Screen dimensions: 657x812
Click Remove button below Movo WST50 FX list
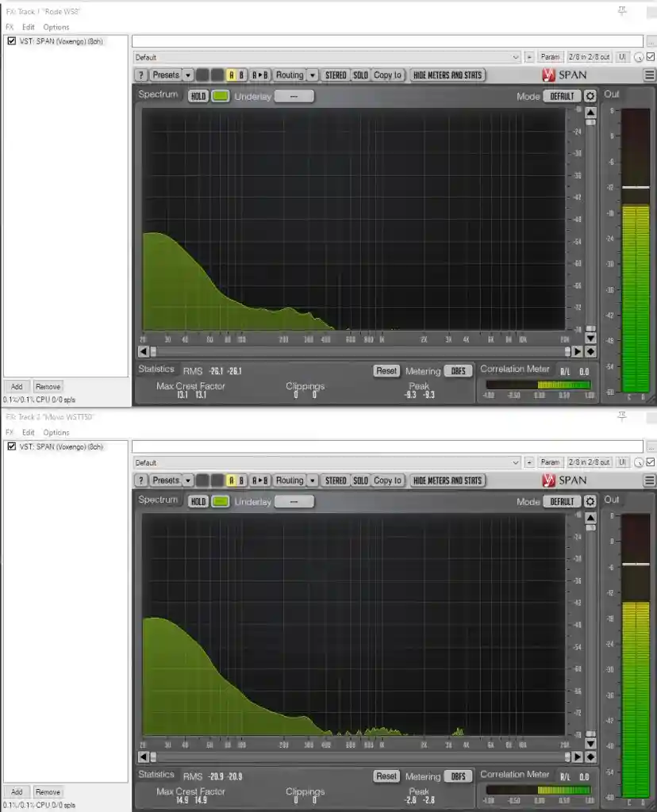48,792
